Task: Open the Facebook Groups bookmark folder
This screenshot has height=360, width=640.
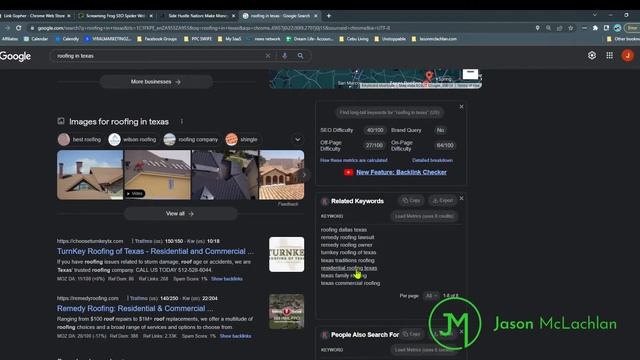Action: 157,39
